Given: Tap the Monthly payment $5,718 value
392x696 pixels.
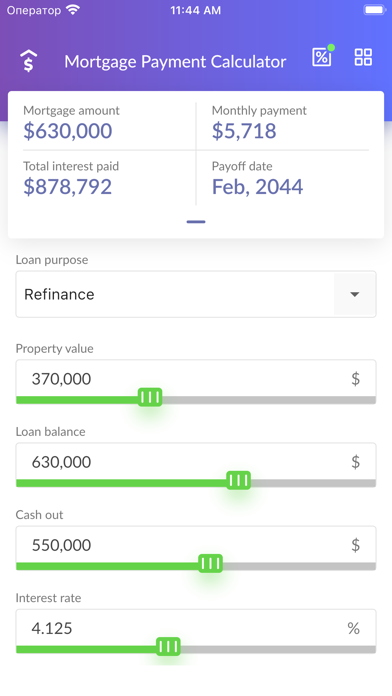Looking at the screenshot, I should click(244, 131).
